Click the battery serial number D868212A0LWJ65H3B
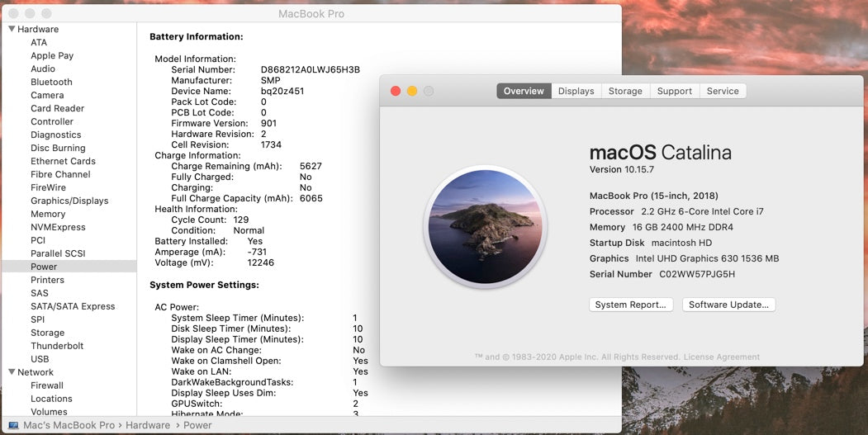868x435 pixels. click(311, 69)
